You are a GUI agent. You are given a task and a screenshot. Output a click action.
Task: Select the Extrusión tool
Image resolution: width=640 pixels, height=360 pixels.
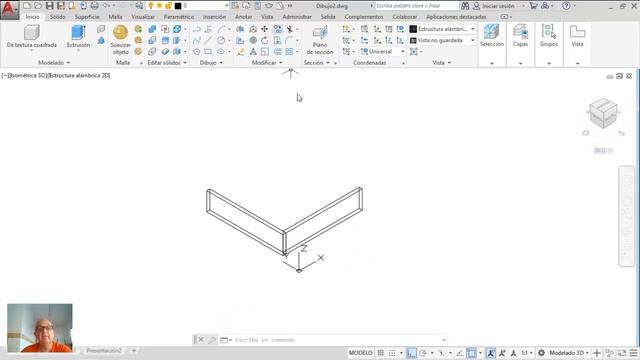point(78,36)
